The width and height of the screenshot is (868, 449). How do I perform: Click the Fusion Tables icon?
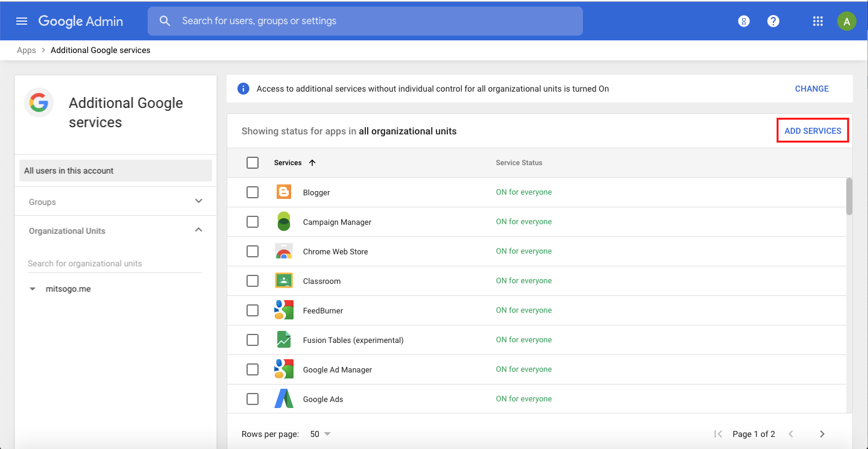(x=284, y=339)
